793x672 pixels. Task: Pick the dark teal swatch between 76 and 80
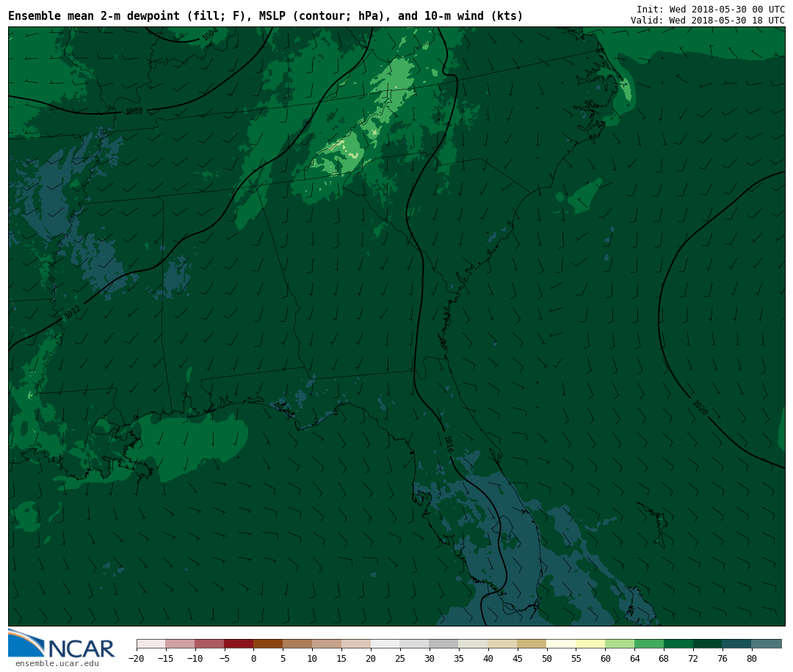(x=737, y=643)
